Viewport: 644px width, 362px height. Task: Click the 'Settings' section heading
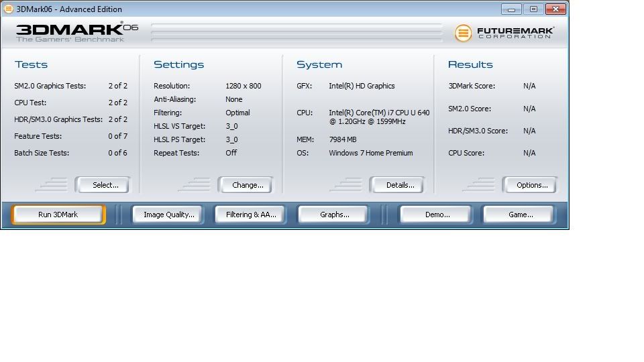coord(178,64)
